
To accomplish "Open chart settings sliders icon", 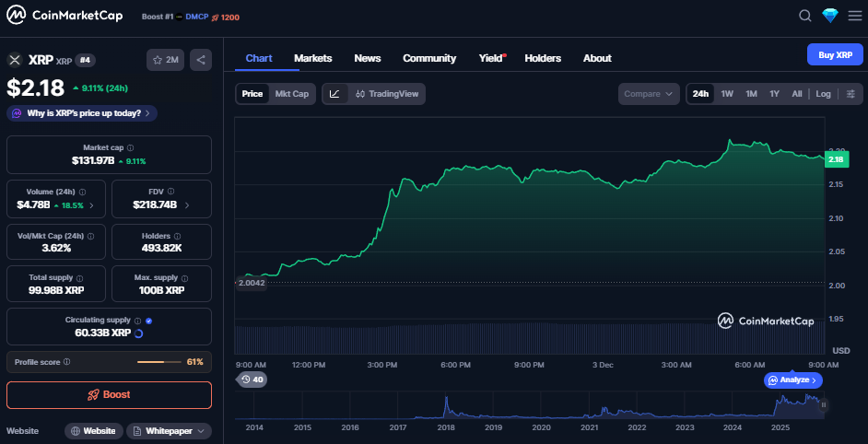I will tap(850, 94).
